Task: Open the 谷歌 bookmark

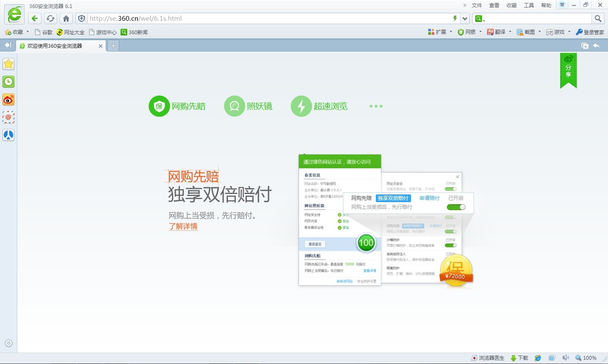Action: coord(44,32)
